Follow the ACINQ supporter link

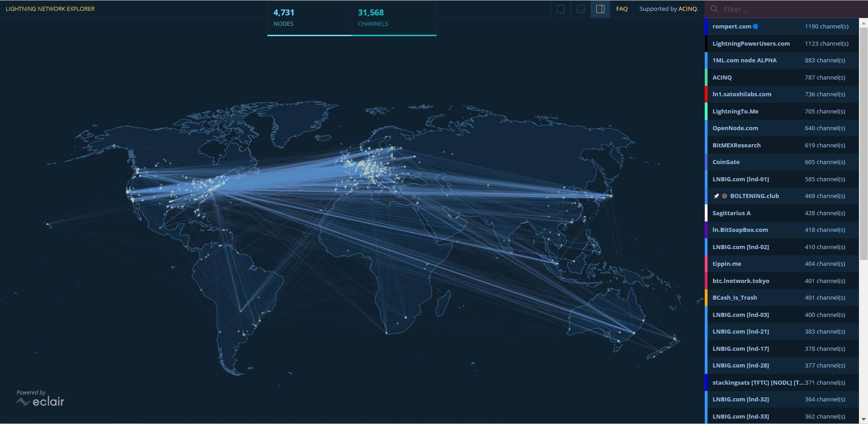point(688,9)
